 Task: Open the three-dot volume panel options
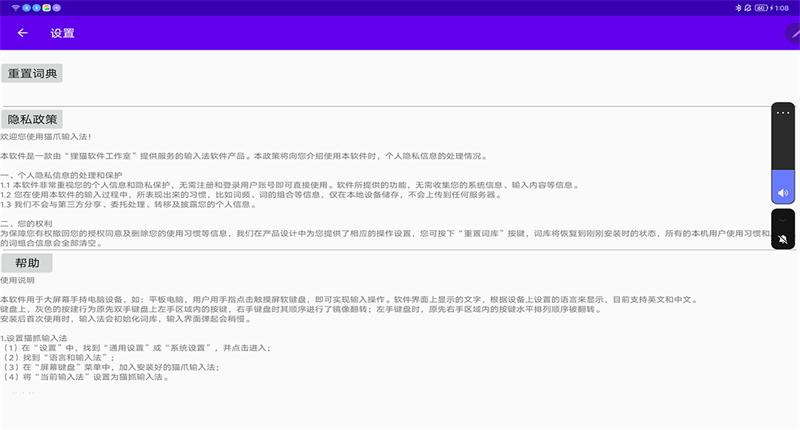[783, 114]
